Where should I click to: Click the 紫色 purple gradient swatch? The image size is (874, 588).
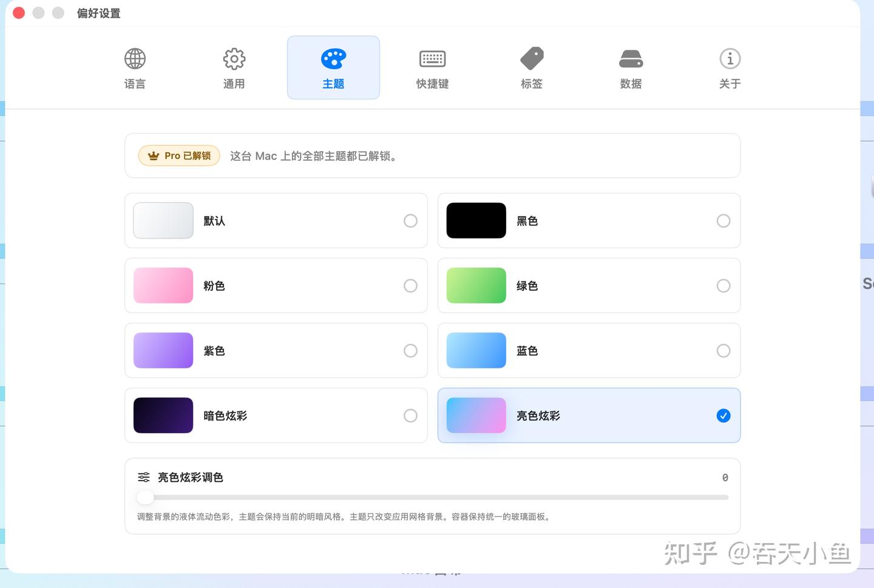[x=163, y=350]
